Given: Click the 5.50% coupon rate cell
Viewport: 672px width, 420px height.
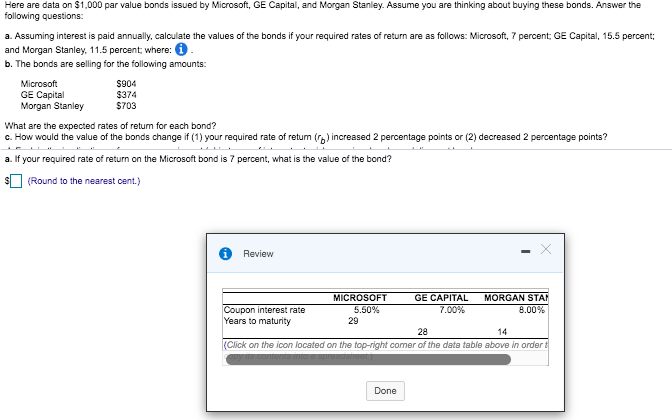Looking at the screenshot, I should click(366, 310).
